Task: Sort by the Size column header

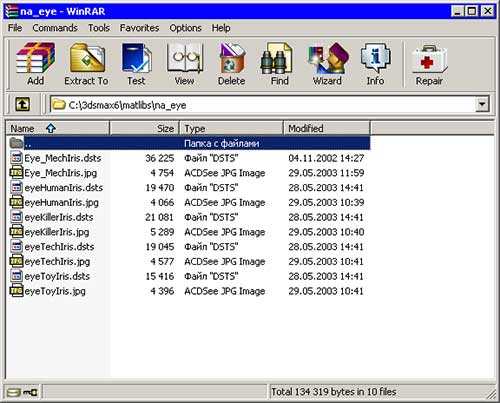Action: (145, 128)
